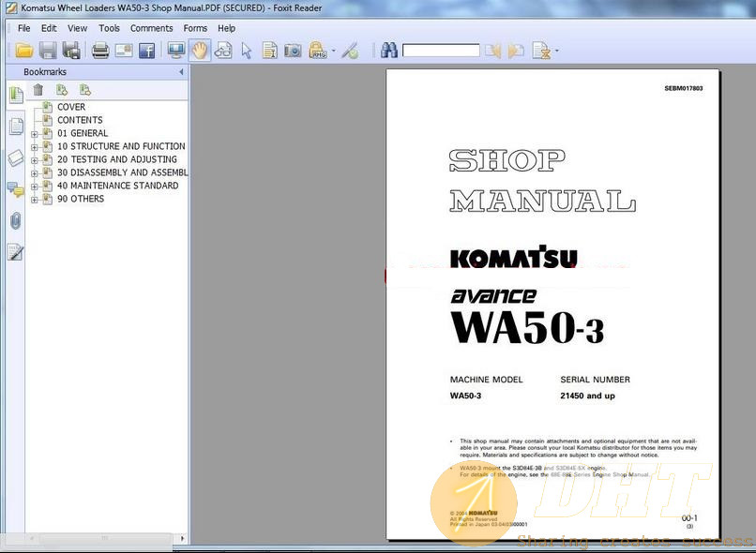Click the RMS lock icon

point(318,50)
